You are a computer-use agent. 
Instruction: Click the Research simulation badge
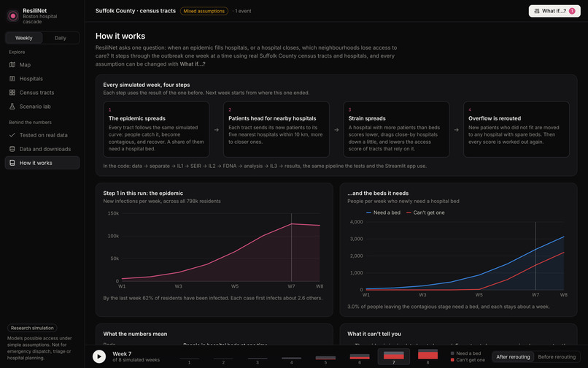[32, 328]
